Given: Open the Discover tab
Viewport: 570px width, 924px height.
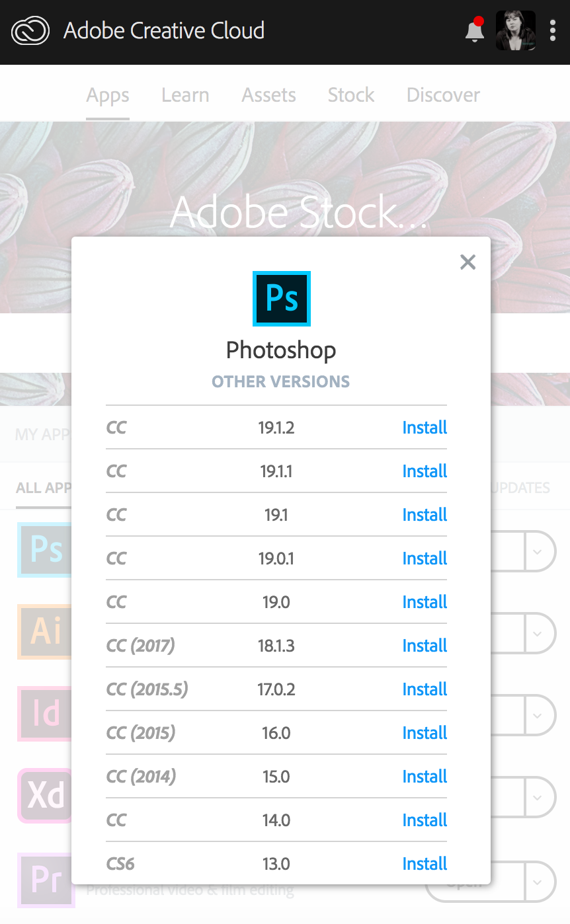Looking at the screenshot, I should (x=443, y=95).
